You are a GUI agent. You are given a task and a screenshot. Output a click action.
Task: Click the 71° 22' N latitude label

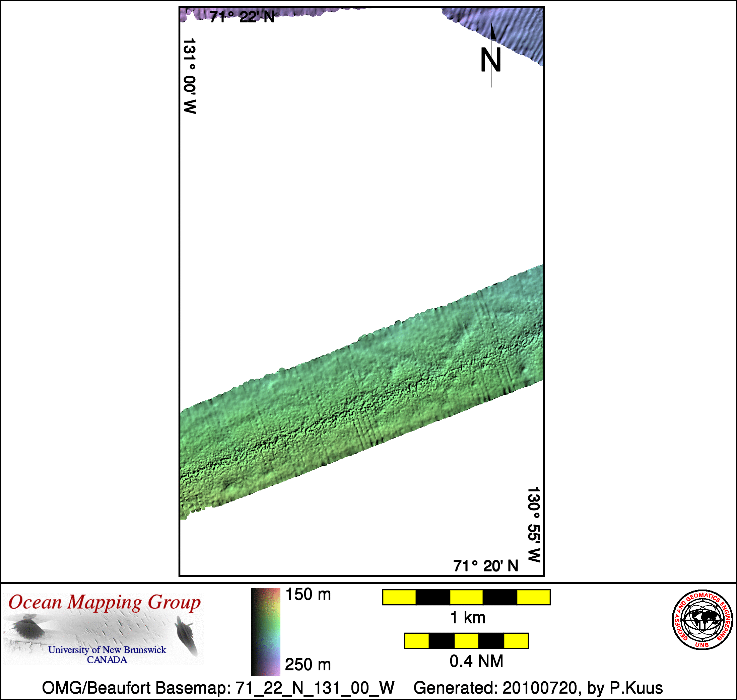coord(242,17)
